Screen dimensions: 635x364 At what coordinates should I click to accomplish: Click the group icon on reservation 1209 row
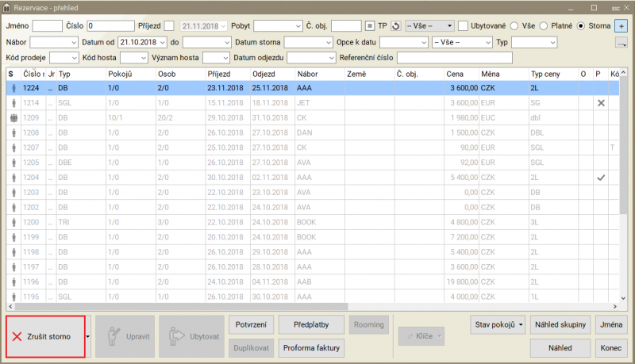(x=13, y=118)
